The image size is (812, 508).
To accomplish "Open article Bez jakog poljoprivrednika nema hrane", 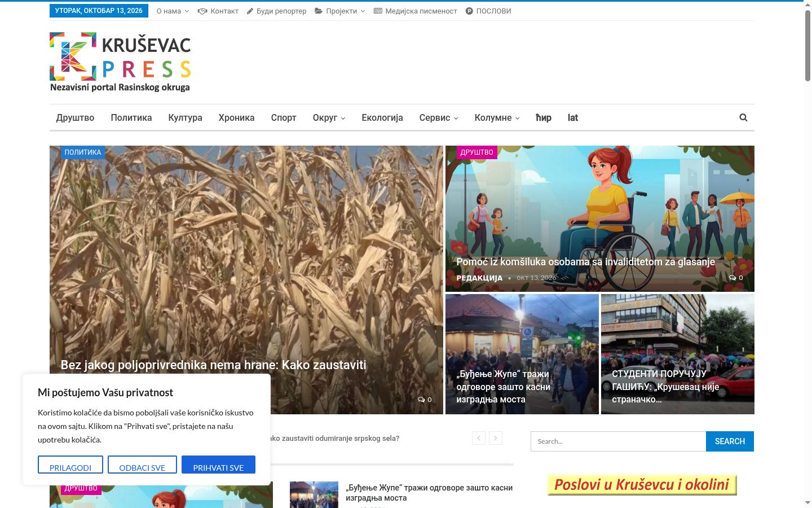I will 214,365.
